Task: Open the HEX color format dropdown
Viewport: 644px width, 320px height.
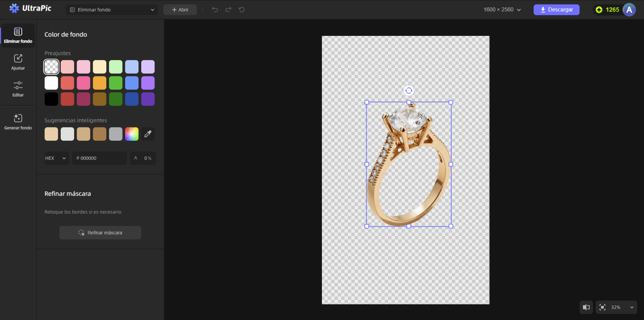Action: [57, 158]
